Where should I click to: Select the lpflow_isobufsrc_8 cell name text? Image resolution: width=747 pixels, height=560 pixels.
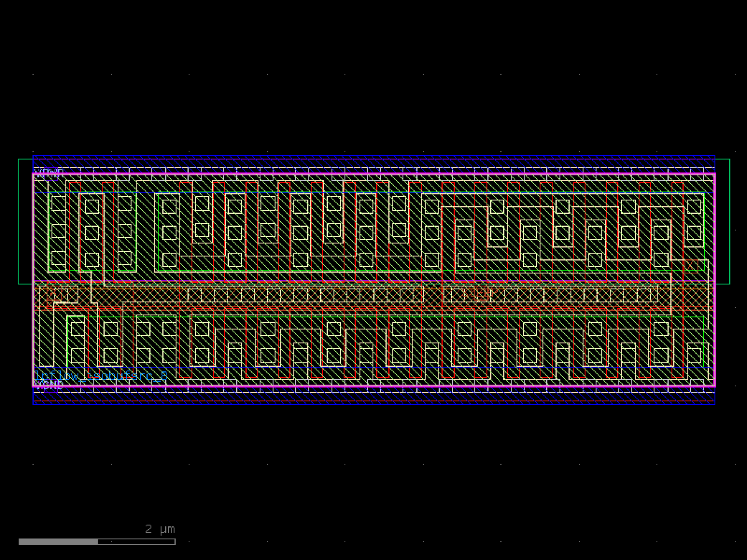pos(101,376)
